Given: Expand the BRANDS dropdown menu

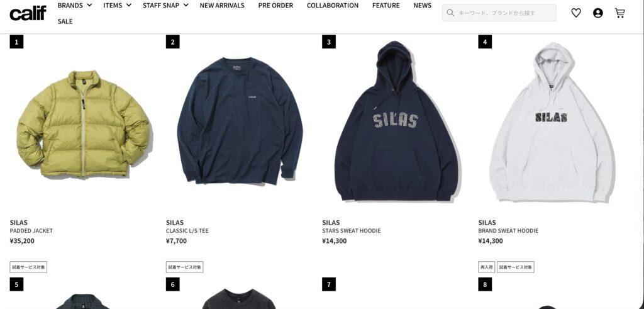Looking at the screenshot, I should (75, 5).
